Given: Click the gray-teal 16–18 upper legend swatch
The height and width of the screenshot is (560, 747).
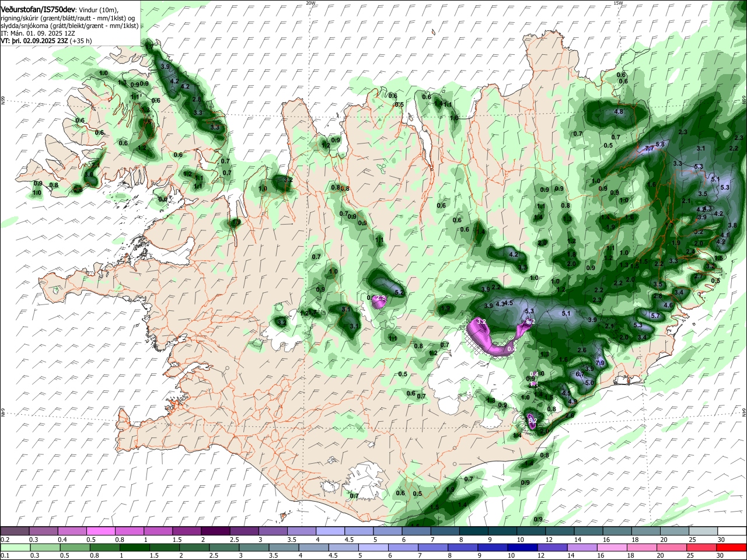Looking at the screenshot, I should 617,531.
